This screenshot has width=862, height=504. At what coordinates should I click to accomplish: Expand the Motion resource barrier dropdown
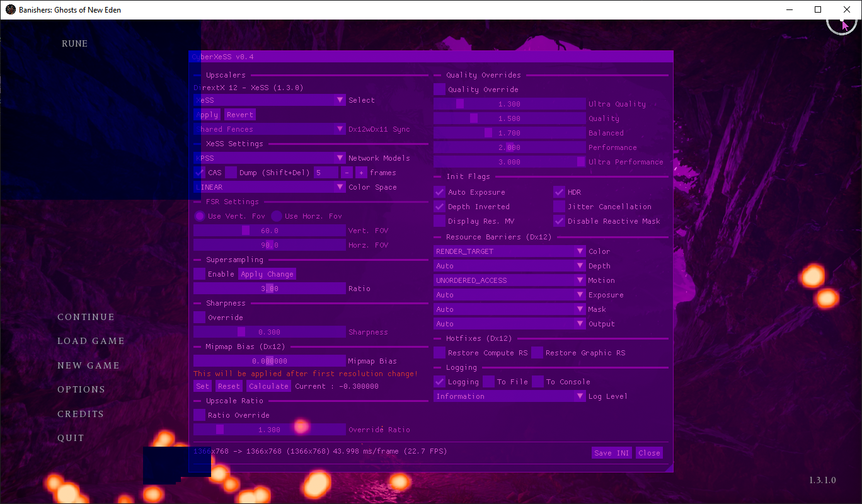510,280
